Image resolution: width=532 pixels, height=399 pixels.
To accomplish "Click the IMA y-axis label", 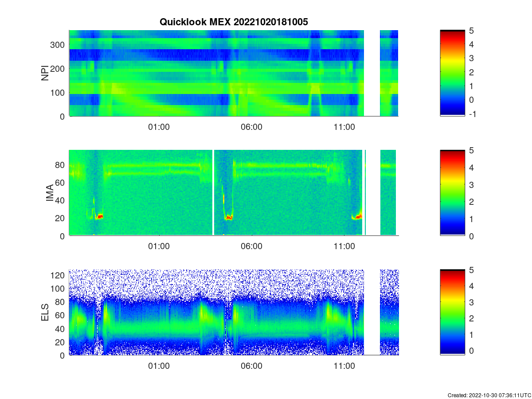I will point(50,193).
